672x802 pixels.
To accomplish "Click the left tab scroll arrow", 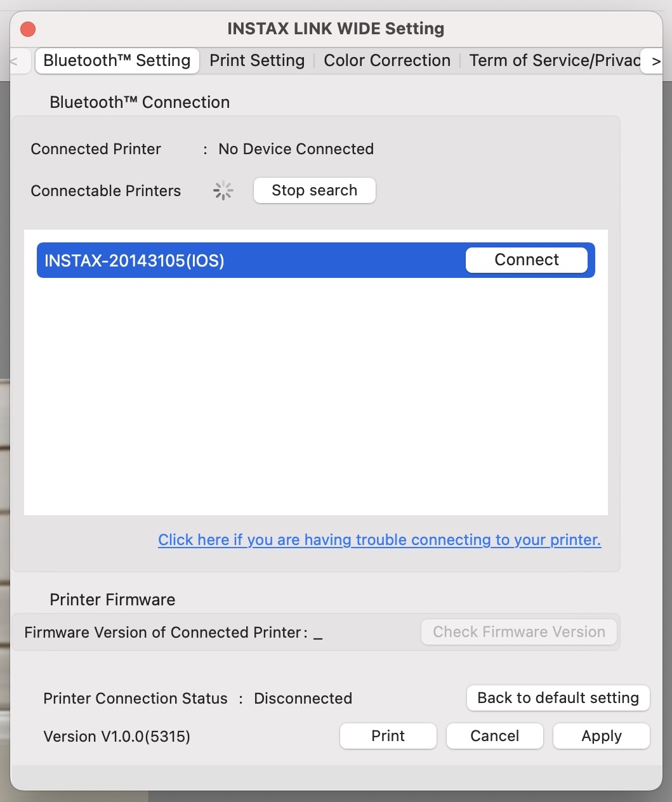I will [x=15, y=62].
